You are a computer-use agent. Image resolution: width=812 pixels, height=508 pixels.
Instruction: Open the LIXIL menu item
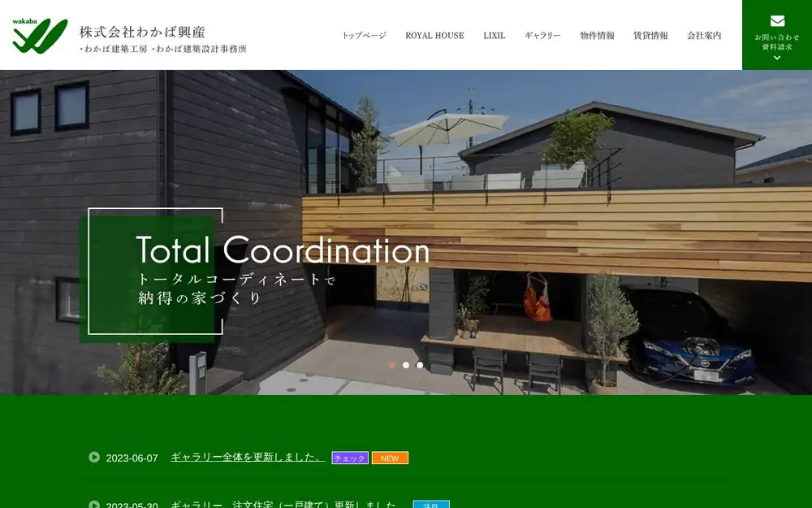494,35
